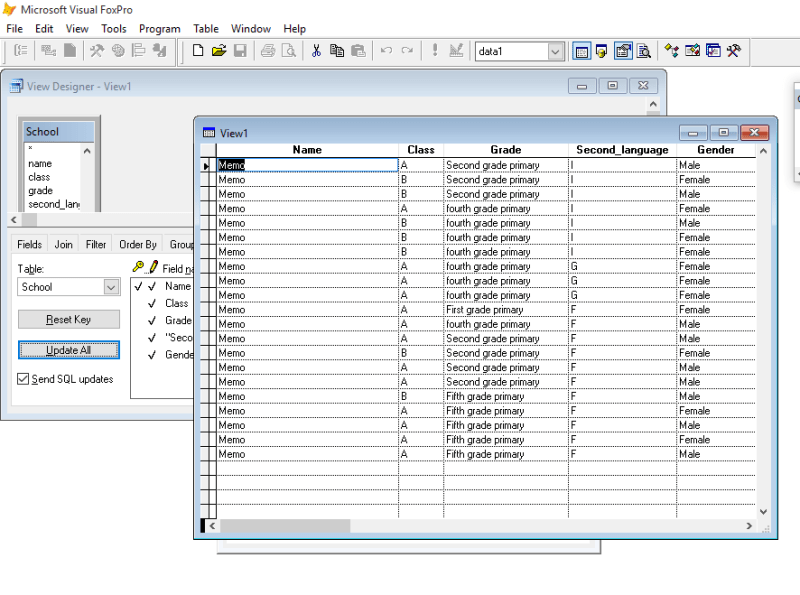Image resolution: width=800 pixels, height=595 pixels.
Task: Click the Copy toolbar icon
Action: coord(337,51)
